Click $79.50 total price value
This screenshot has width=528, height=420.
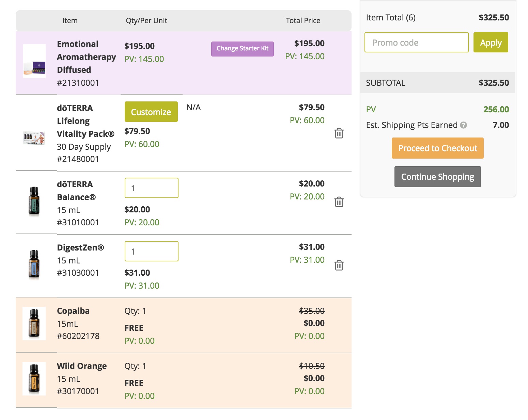click(312, 107)
